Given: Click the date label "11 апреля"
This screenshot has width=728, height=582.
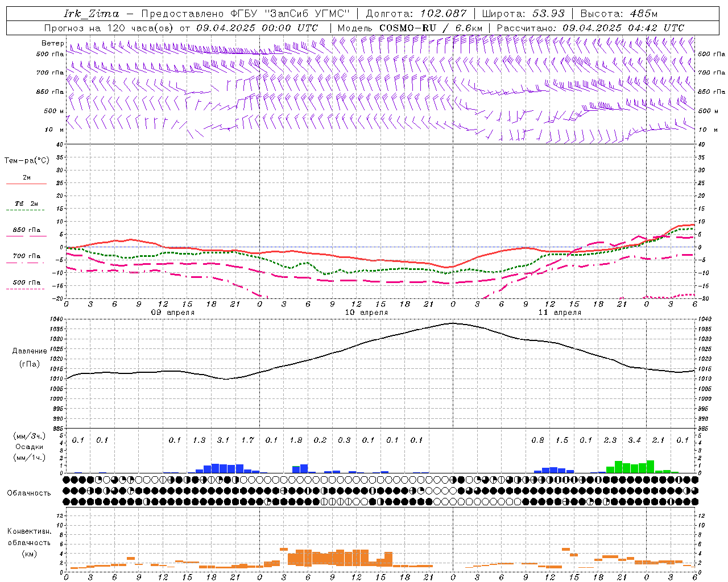Looking at the screenshot, I should pos(560,313).
